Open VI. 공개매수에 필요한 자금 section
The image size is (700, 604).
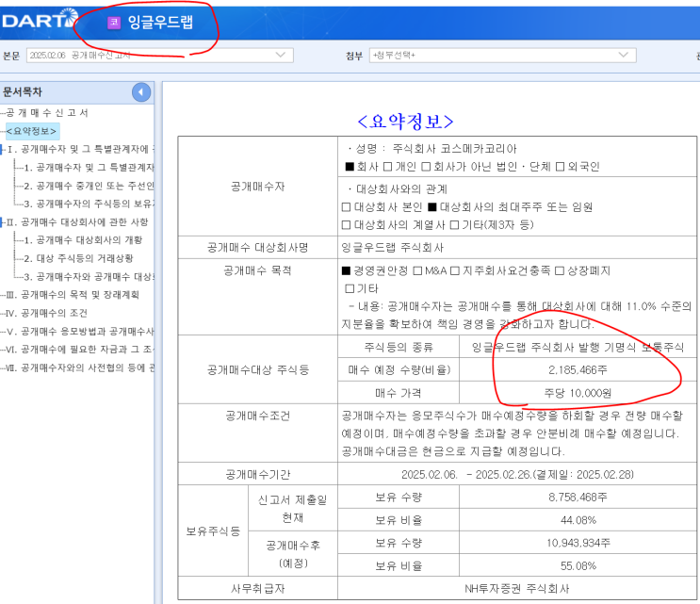80,349
